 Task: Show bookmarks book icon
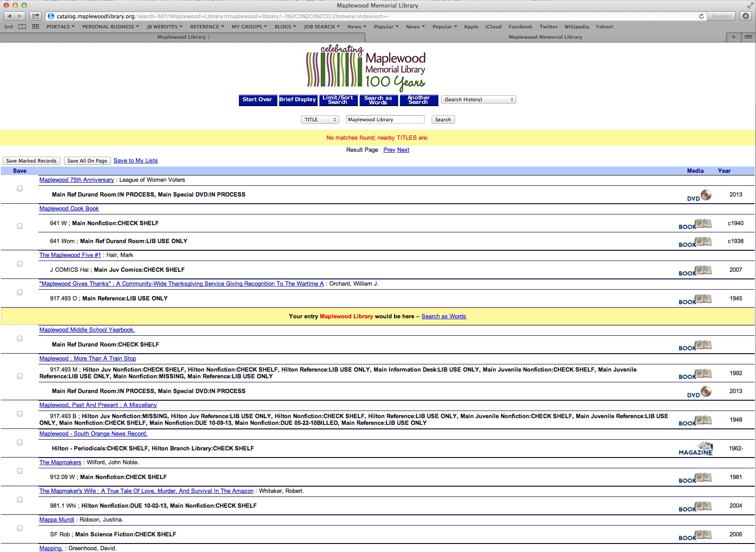point(22,27)
